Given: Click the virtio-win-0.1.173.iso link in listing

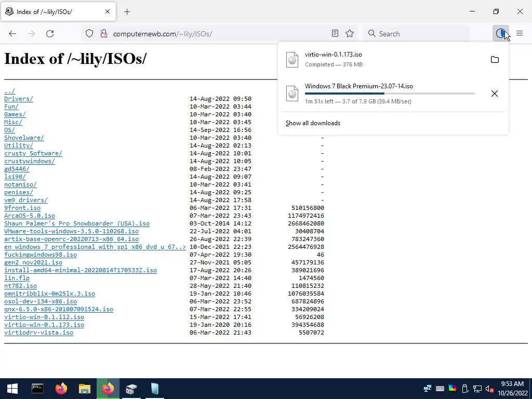Looking at the screenshot, I should click(44, 325).
